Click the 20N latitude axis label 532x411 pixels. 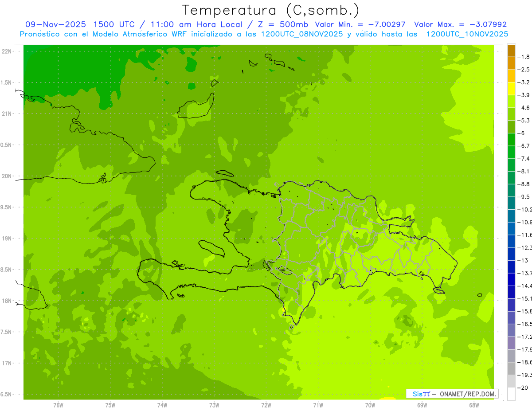[x=8, y=176]
